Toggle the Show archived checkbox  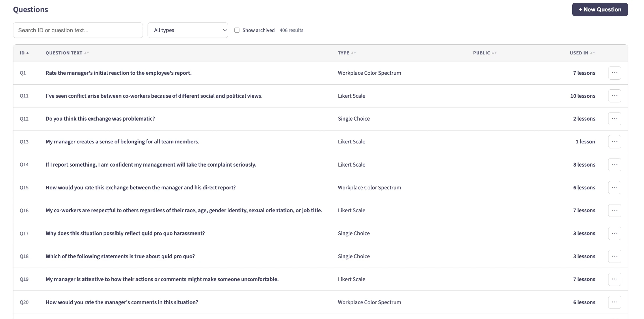pyautogui.click(x=237, y=30)
